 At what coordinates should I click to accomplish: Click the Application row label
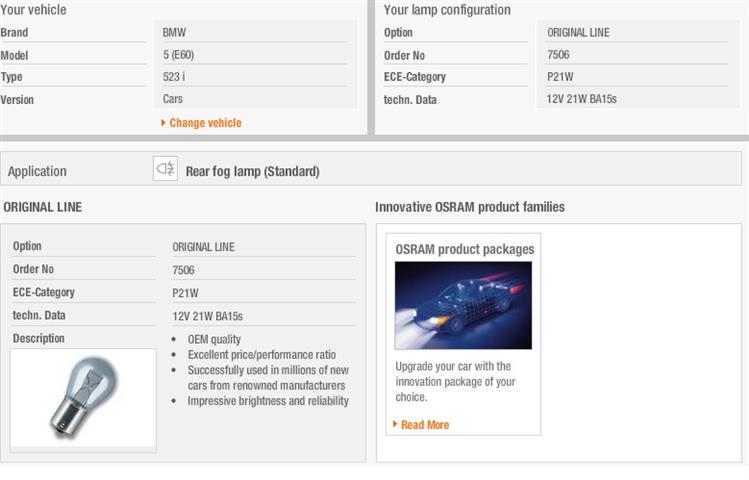pos(37,171)
